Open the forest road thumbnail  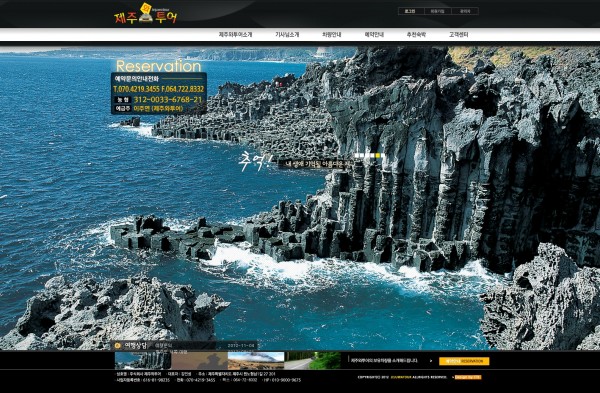[312, 360]
